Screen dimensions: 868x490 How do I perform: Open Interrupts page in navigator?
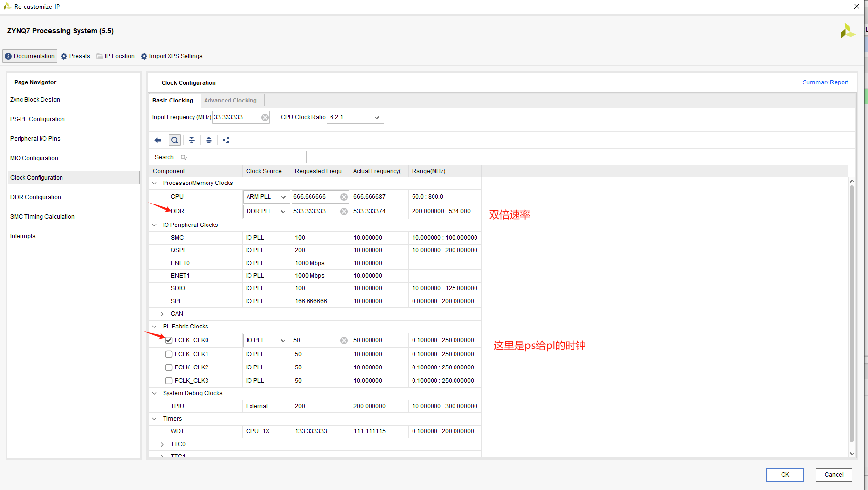click(x=23, y=236)
